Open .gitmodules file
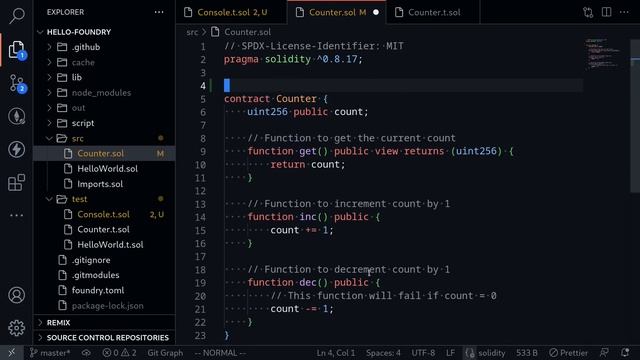 tap(104, 275)
